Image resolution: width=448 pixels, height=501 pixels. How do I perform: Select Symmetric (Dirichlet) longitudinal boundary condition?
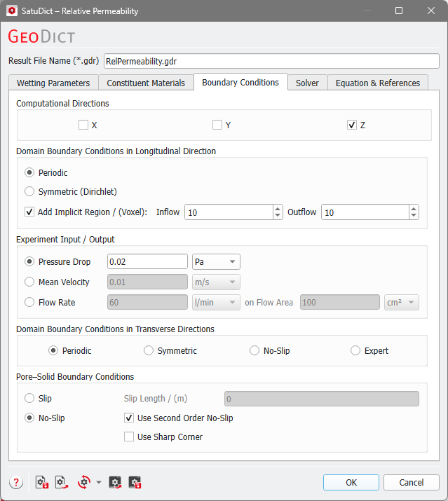tap(29, 191)
